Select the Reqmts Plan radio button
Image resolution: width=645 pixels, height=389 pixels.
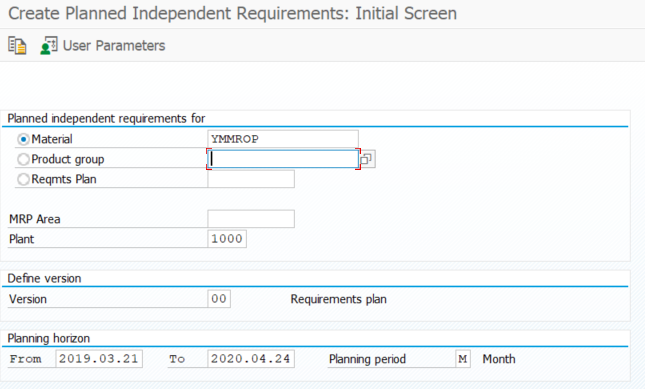click(23, 179)
